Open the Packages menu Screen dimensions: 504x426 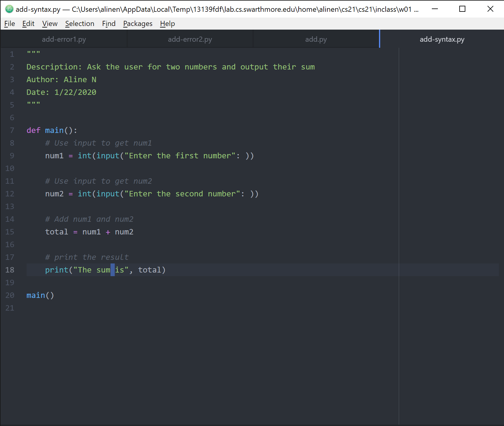138,24
